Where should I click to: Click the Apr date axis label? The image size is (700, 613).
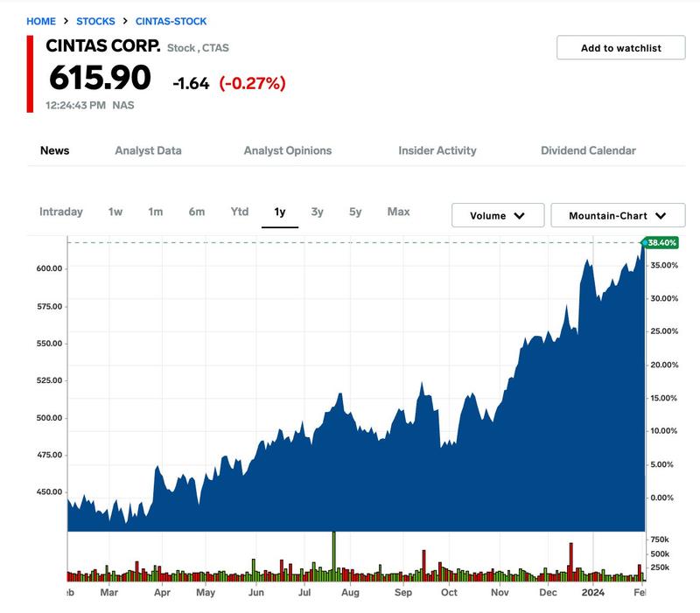[x=162, y=593]
